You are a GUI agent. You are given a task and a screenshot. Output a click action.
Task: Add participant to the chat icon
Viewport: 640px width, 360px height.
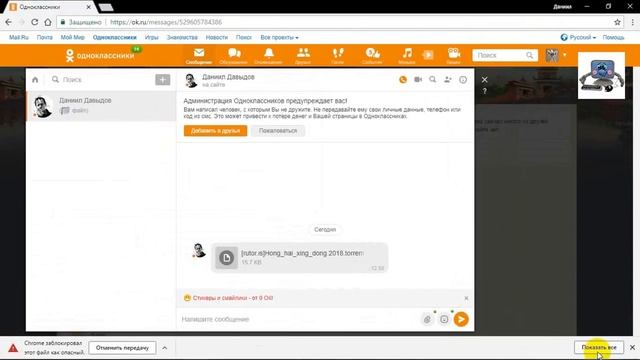click(x=448, y=80)
